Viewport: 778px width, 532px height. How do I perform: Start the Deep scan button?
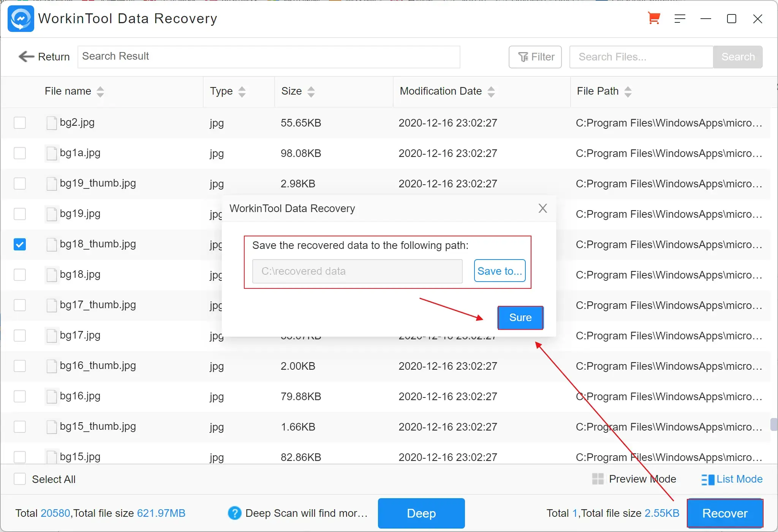(x=421, y=513)
